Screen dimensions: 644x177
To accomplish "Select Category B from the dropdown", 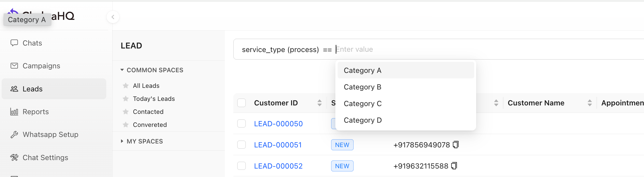I will 406,87.
